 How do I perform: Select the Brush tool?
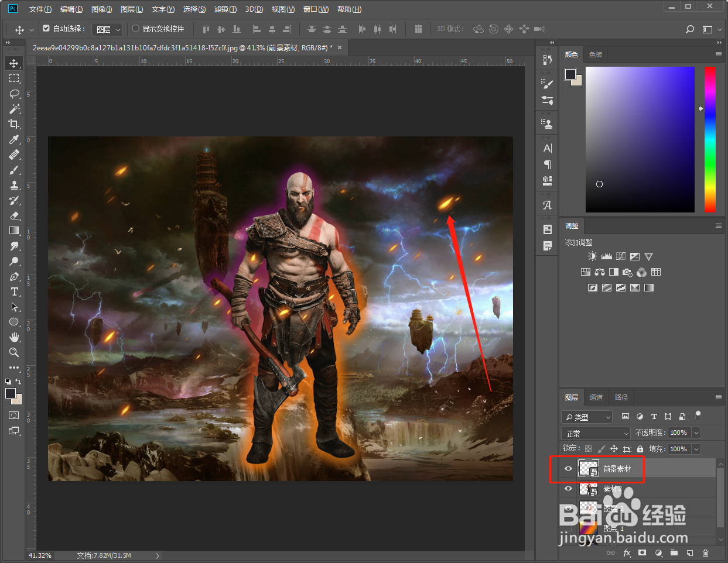tap(14, 170)
